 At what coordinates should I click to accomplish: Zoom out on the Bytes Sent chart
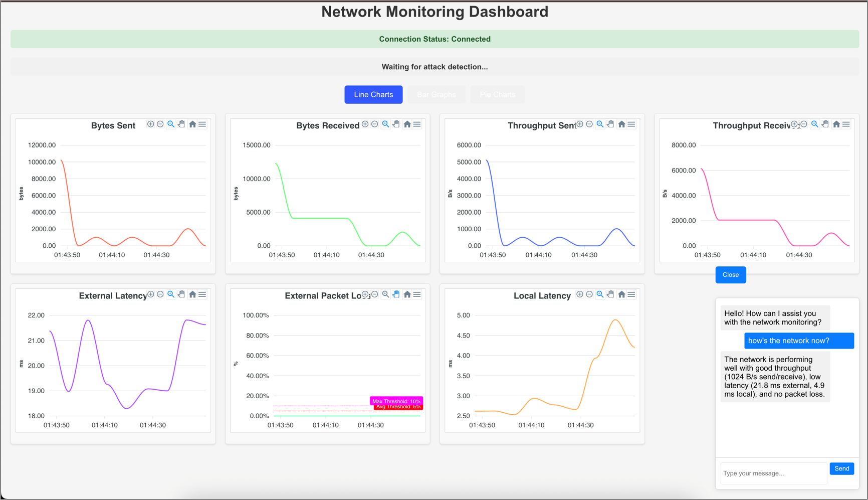160,124
